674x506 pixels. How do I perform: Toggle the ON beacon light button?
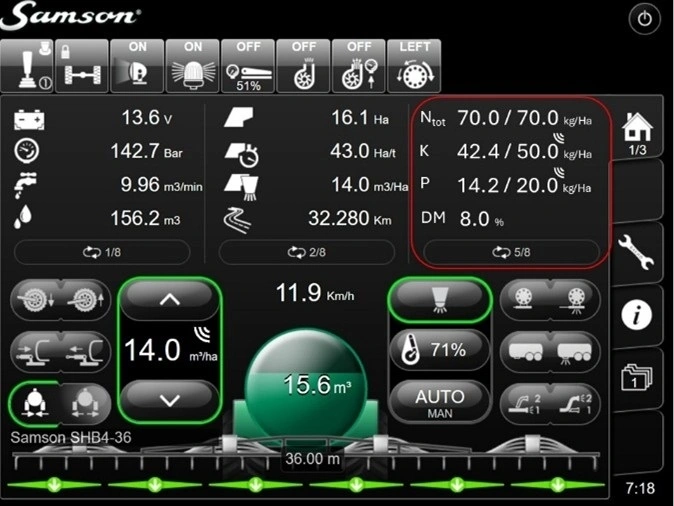(193, 67)
